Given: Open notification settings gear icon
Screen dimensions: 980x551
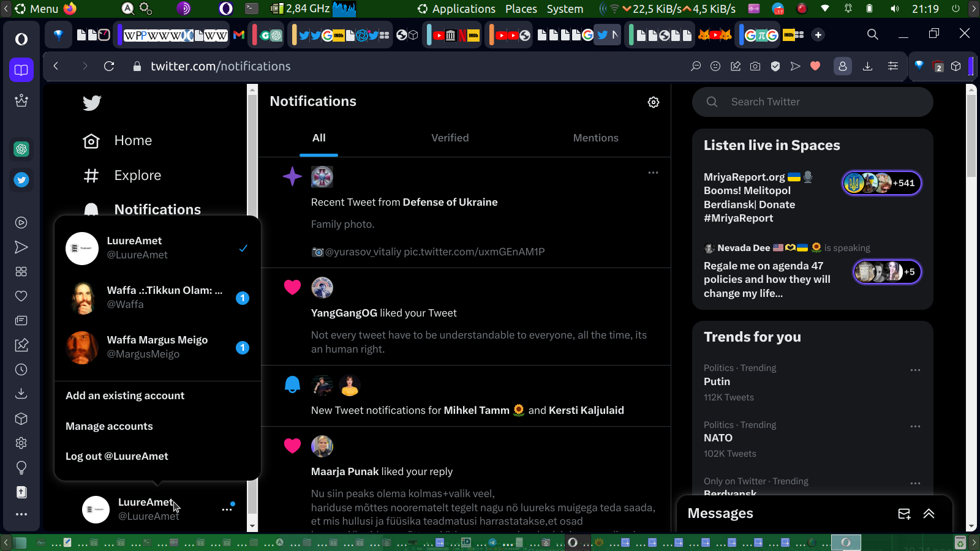Looking at the screenshot, I should coord(654,102).
